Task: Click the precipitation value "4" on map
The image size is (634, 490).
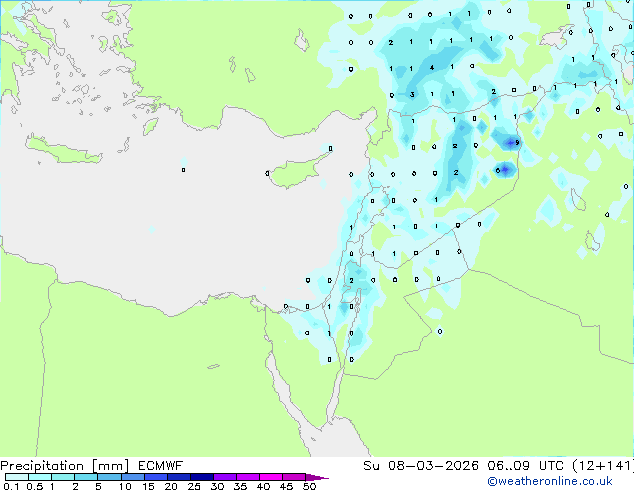Action: 432,68
